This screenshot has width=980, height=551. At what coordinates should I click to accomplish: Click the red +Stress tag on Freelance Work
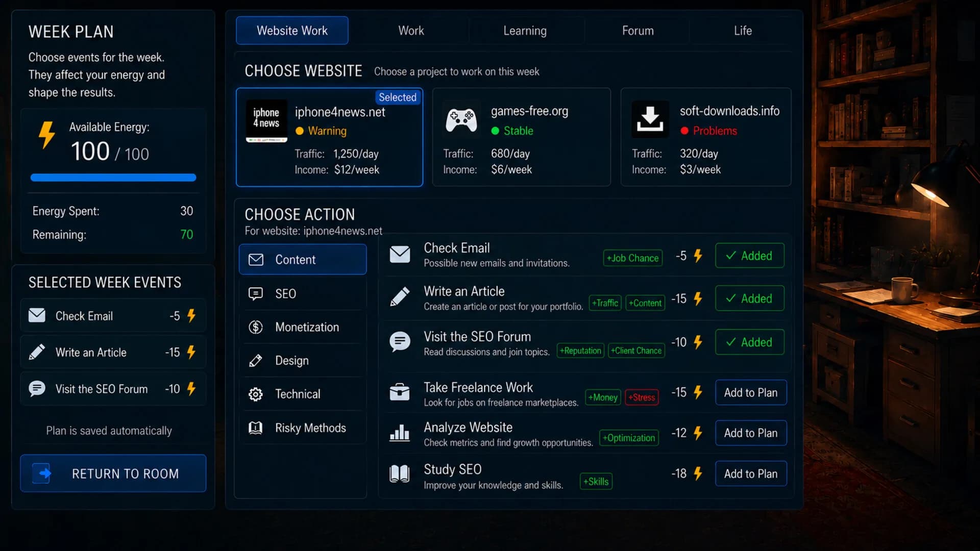click(642, 397)
